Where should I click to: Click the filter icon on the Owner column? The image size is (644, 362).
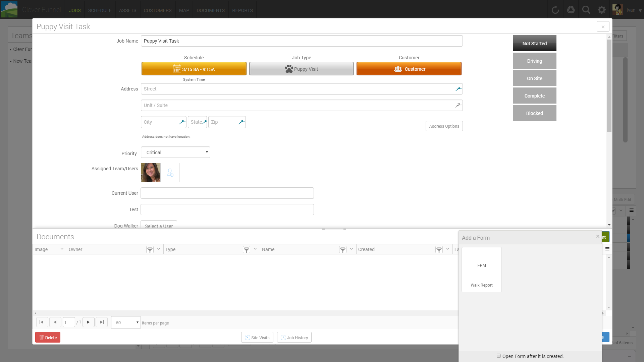[150, 249]
